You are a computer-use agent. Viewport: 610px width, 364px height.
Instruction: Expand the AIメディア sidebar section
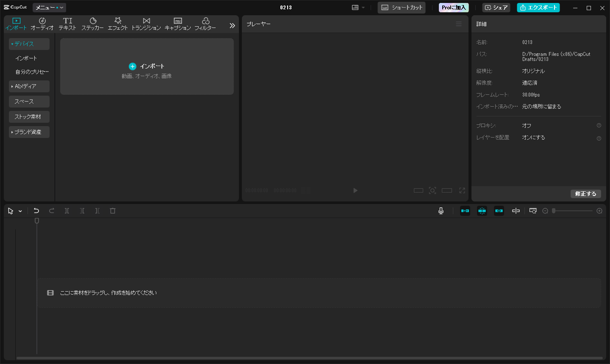pos(29,86)
